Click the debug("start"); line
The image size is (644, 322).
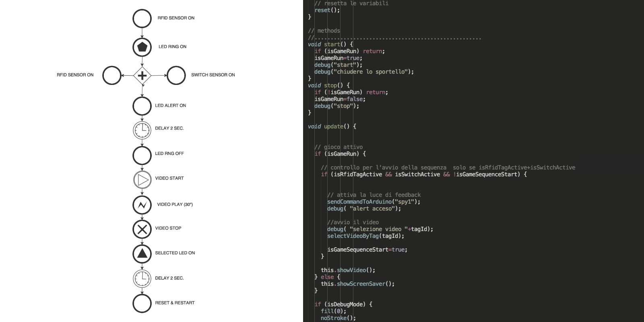[x=339, y=65]
